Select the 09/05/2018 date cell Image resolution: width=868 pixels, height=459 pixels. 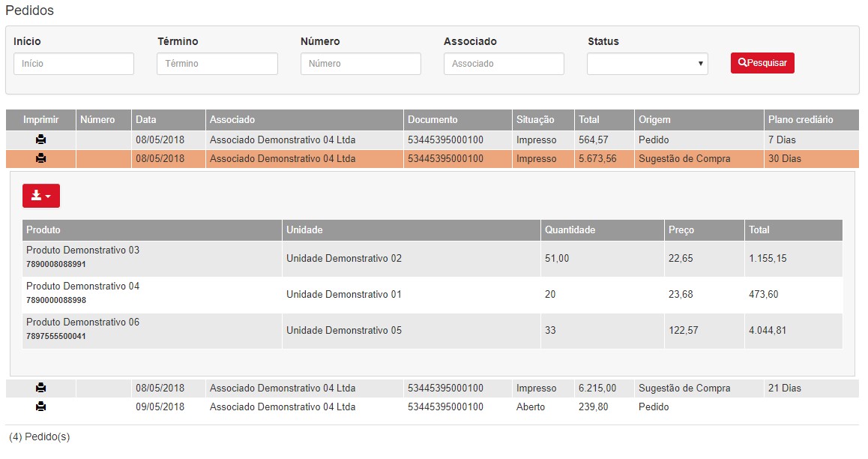169,407
